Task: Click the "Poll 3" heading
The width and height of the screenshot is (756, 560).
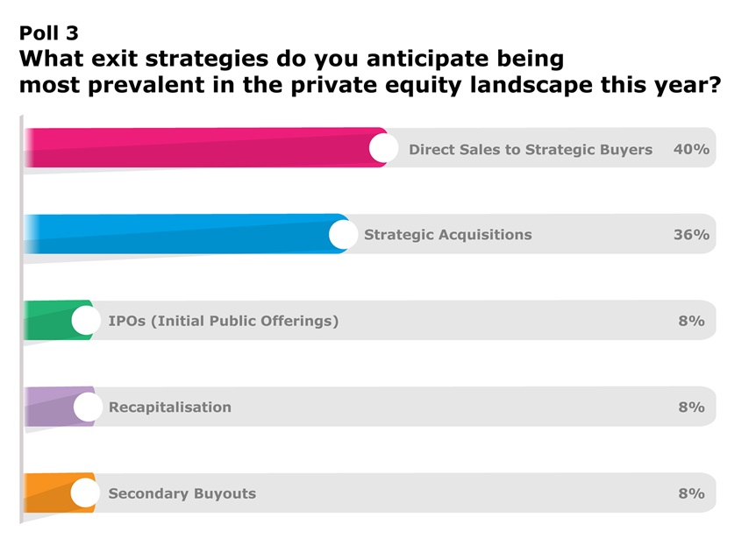Action: pos(48,33)
